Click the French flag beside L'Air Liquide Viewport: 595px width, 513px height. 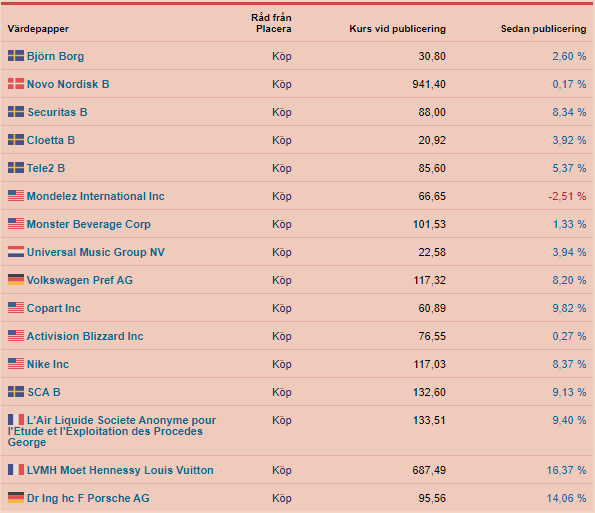click(x=16, y=420)
